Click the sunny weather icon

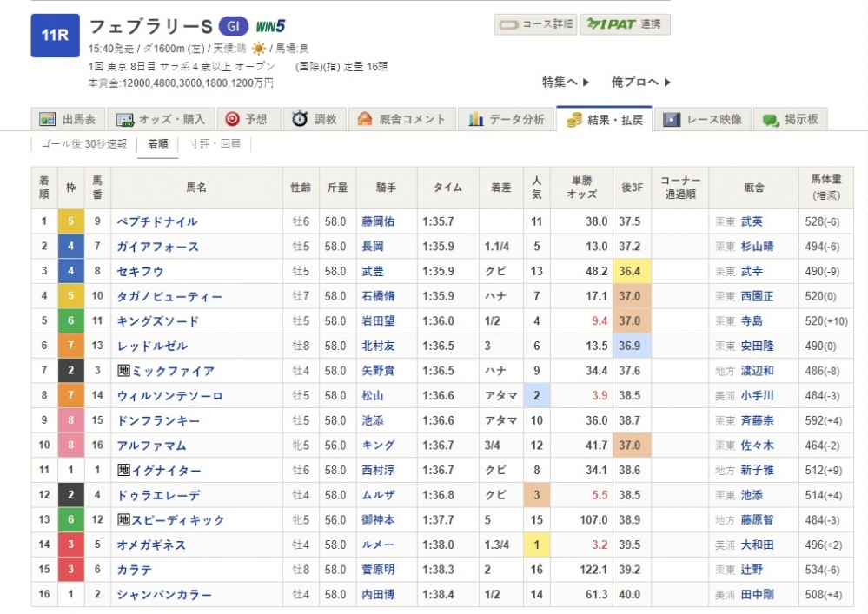[x=259, y=49]
